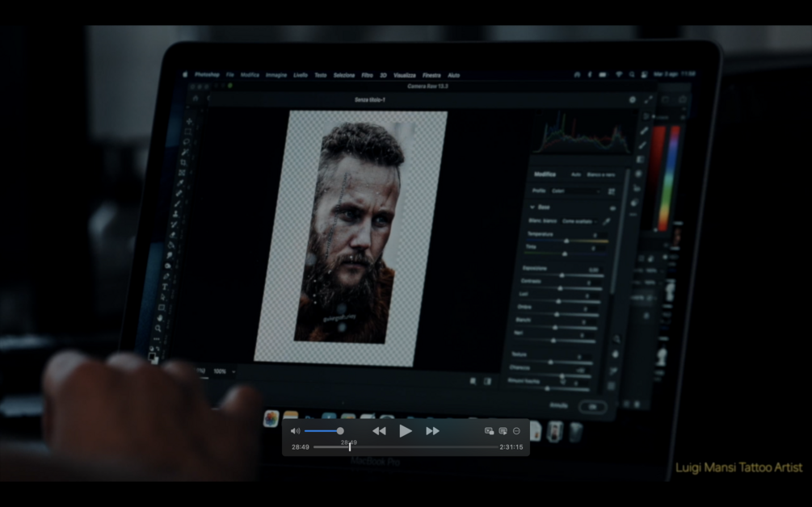The image size is (812, 507).
Task: Select Camera Raw magnifier zoom tool
Action: point(616,339)
